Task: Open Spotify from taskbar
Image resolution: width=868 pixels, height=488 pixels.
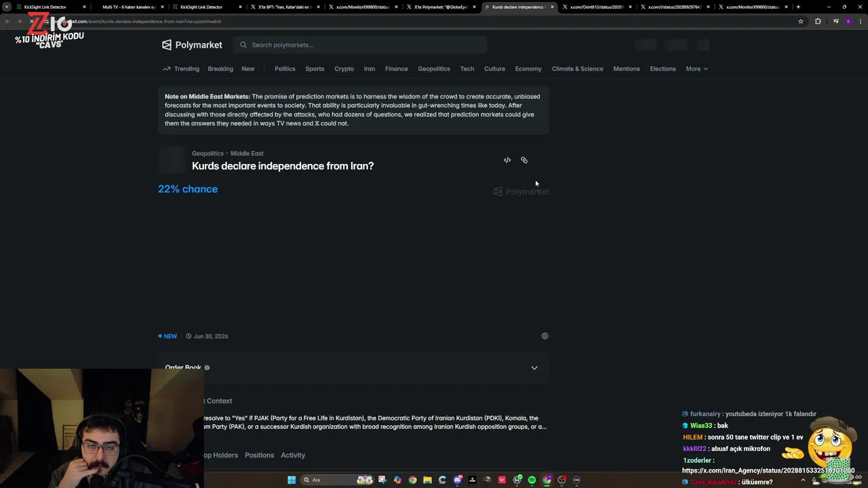Action: point(532,480)
